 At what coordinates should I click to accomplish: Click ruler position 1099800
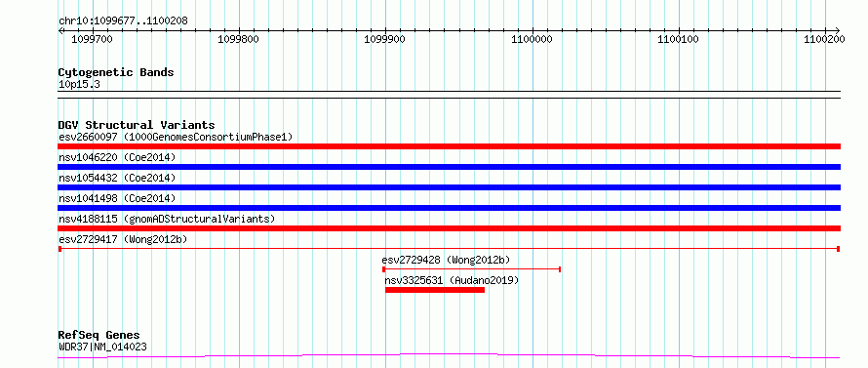(239, 39)
